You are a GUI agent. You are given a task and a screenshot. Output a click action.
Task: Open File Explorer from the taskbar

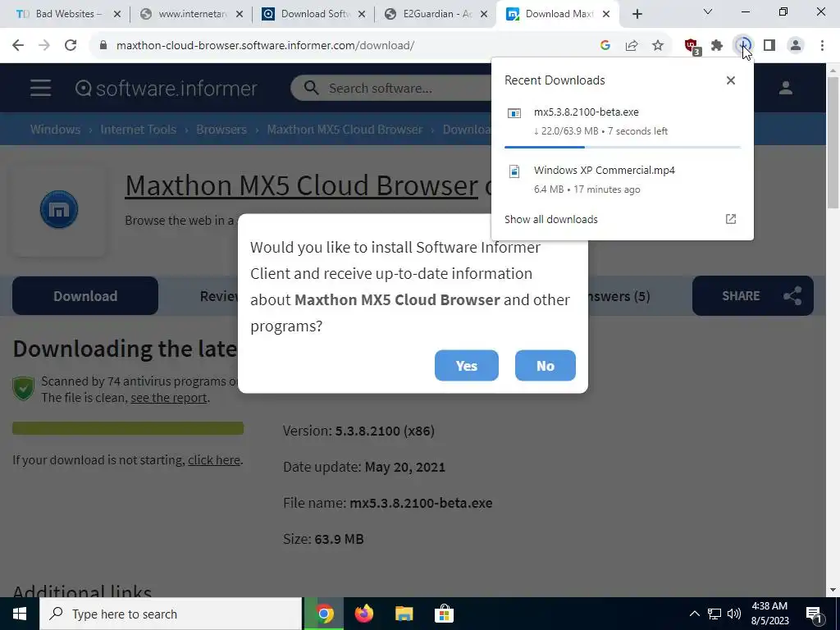pyautogui.click(x=404, y=614)
